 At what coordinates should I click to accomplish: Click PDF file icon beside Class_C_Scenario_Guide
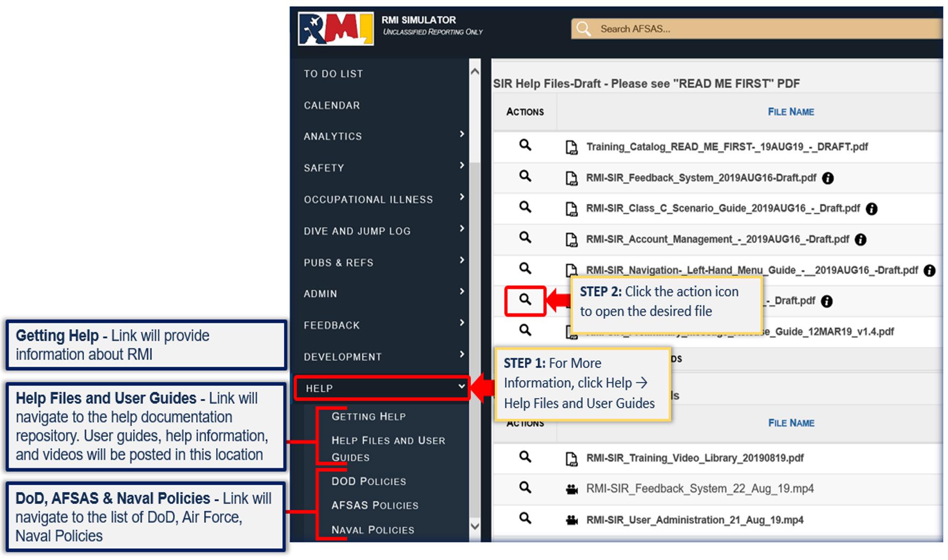(571, 209)
